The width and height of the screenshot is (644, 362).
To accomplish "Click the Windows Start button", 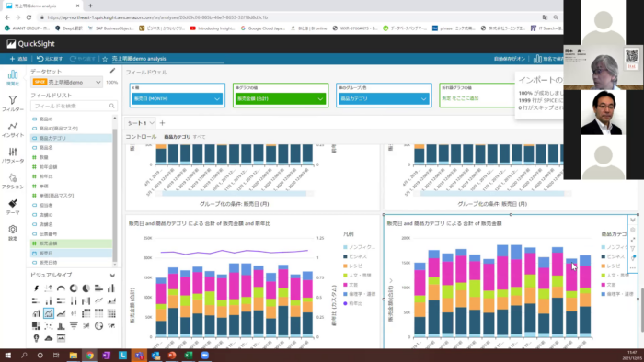I will click(7, 356).
